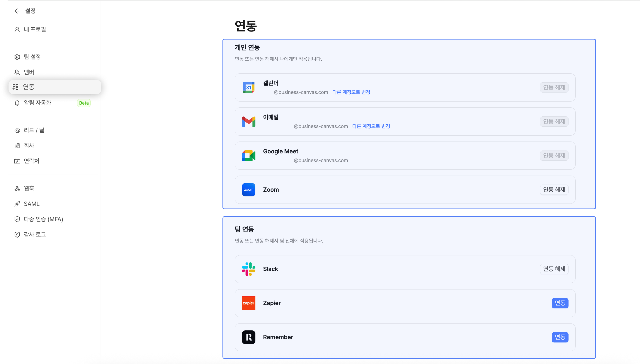Open 다중 인증 (MFA) settings
640x364 pixels.
[43, 219]
